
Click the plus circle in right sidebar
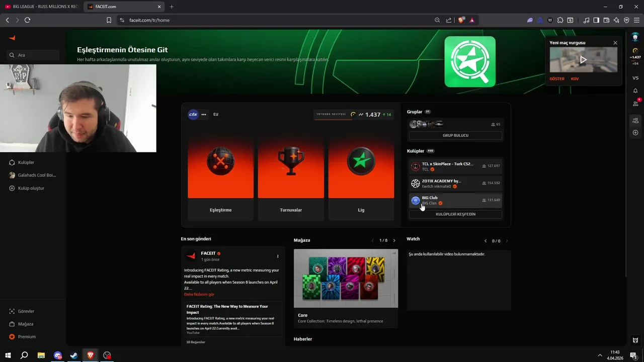point(635,133)
